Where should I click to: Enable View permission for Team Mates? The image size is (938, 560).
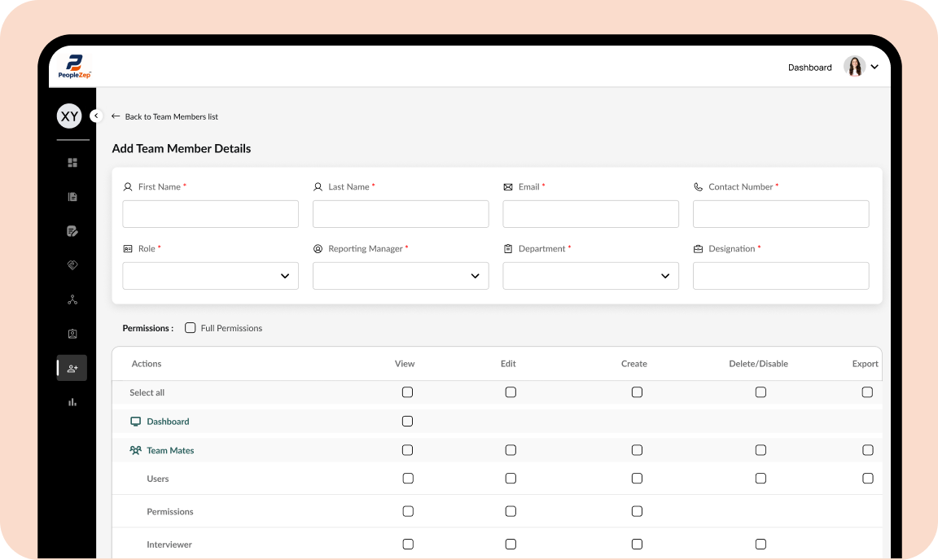point(407,450)
